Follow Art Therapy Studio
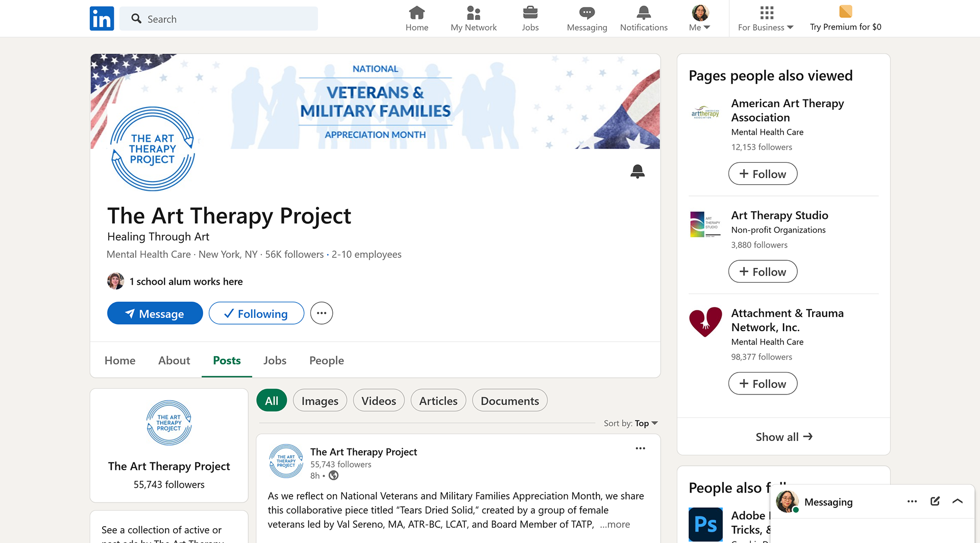980x543 pixels. pyautogui.click(x=763, y=271)
